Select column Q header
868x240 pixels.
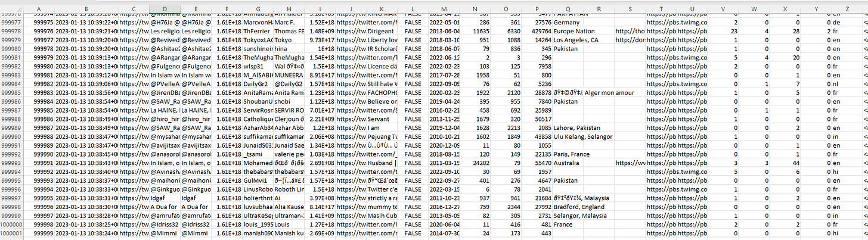(568, 8)
